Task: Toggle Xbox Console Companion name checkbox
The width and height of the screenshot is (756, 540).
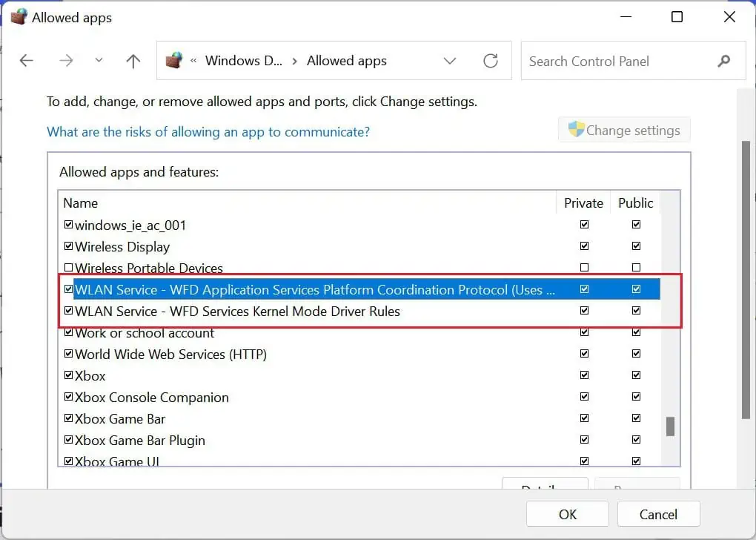Action: click(68, 397)
